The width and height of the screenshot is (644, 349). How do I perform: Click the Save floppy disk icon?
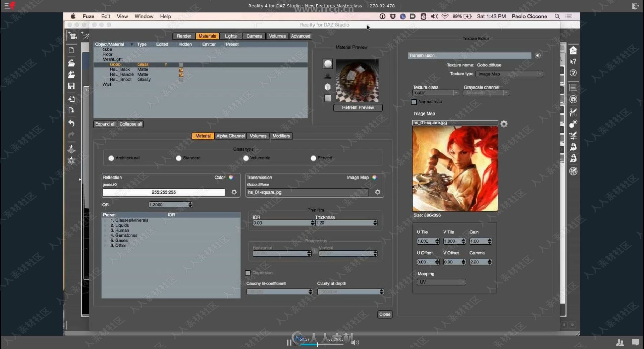tap(71, 86)
